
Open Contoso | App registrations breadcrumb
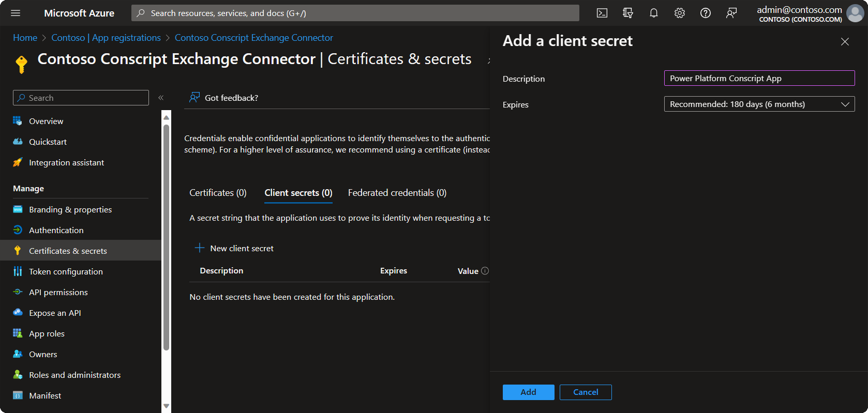pos(106,38)
